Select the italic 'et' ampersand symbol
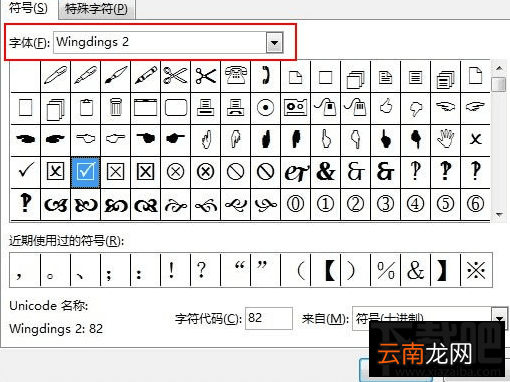510x382 pixels. point(296,172)
